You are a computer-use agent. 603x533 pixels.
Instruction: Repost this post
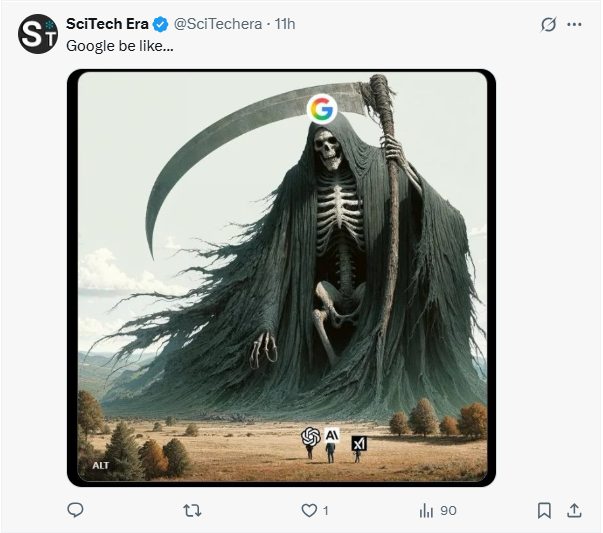(x=194, y=510)
